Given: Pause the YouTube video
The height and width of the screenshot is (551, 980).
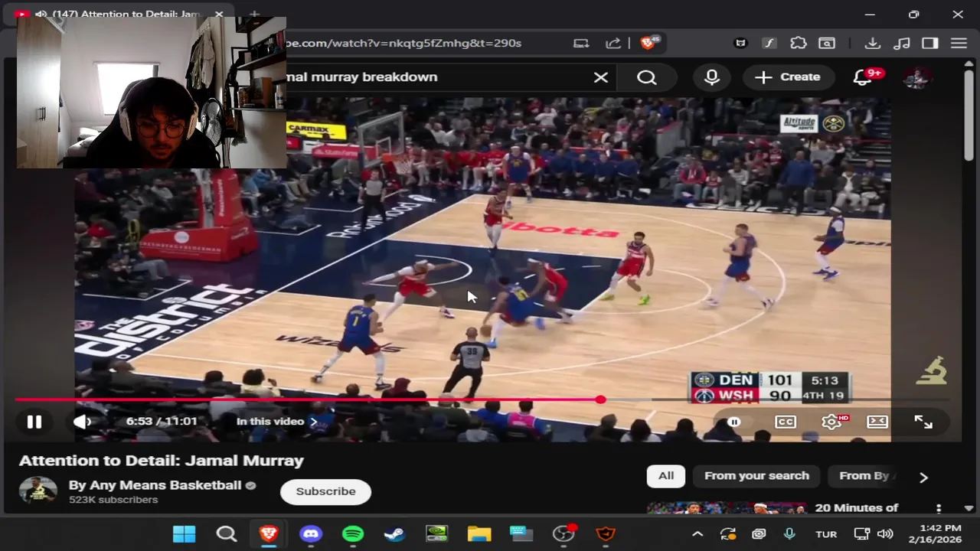Looking at the screenshot, I should point(34,422).
